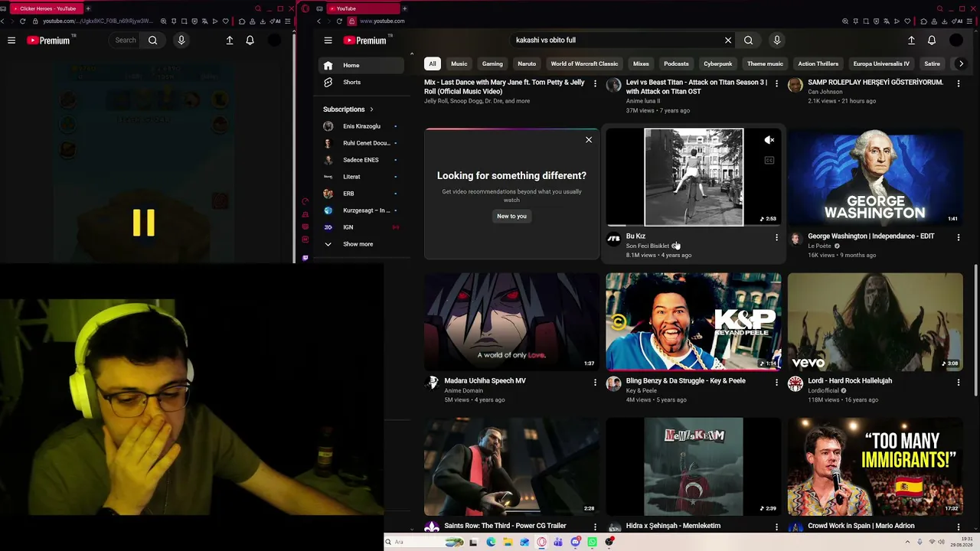Open the Madara Uchiha Speech MV thumbnail
Image resolution: width=980 pixels, height=551 pixels.
click(x=512, y=322)
